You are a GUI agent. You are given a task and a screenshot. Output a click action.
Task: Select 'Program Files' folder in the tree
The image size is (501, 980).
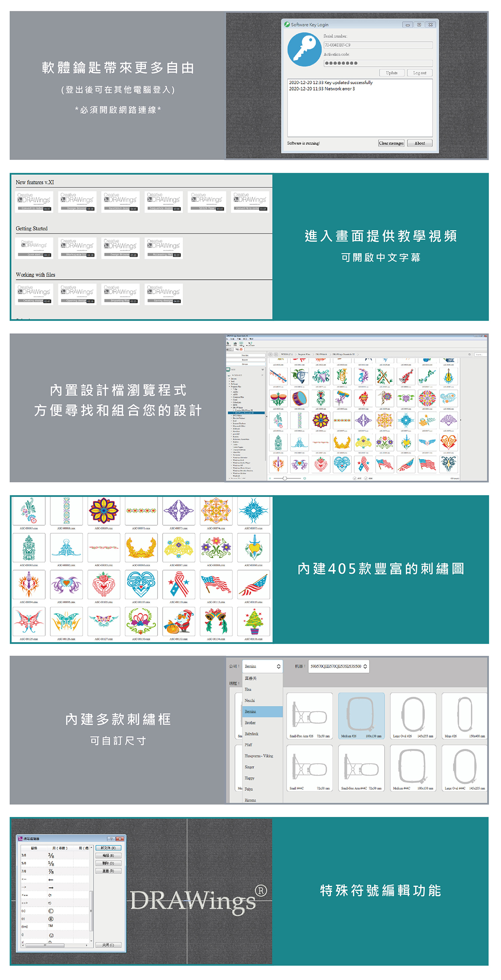point(236,387)
